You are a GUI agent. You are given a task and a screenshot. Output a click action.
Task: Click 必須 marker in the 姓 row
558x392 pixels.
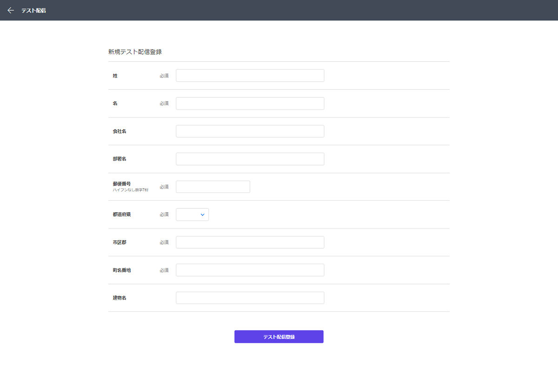pos(164,75)
